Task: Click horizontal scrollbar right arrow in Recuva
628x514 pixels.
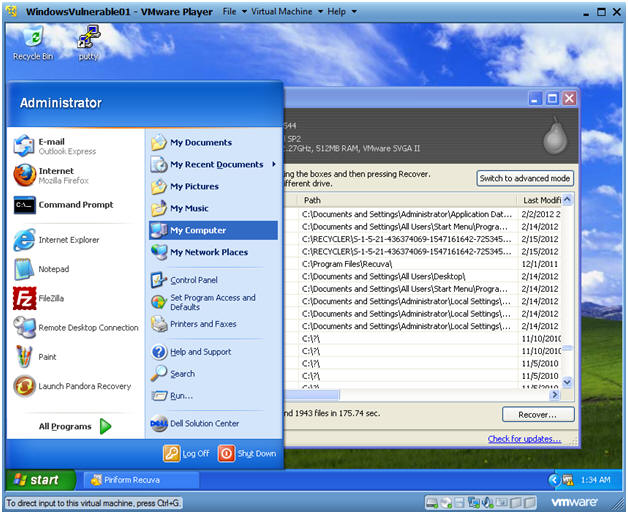Action: point(555,395)
